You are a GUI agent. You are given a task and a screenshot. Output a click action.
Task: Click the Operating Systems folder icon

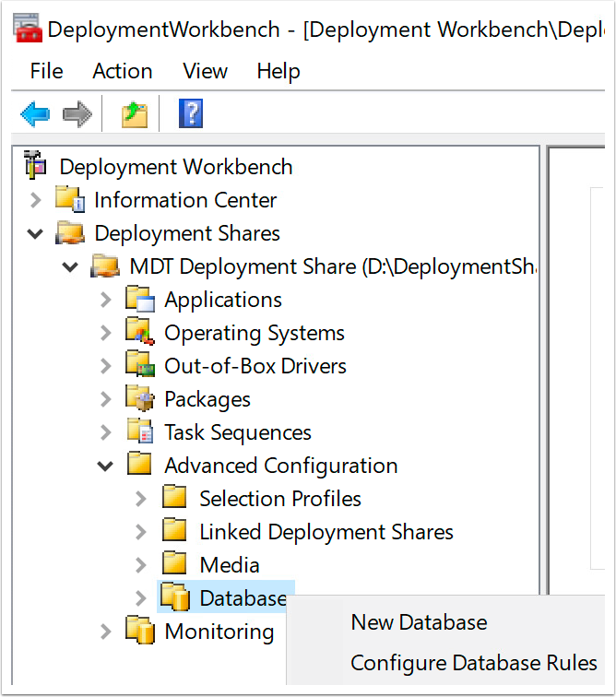coord(140,332)
